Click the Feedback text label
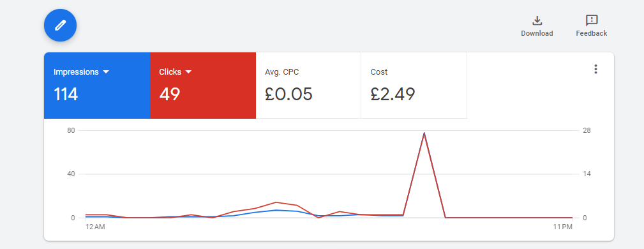Screen dimensions: 644x249 (592, 33)
